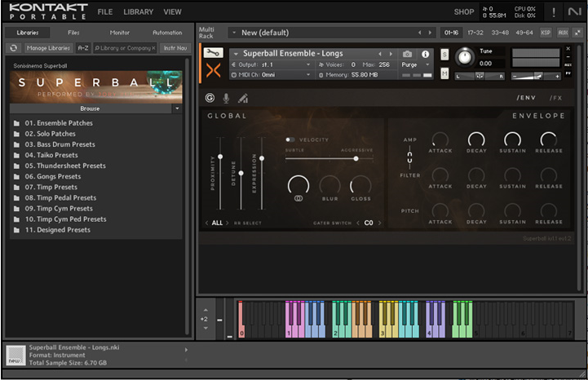588x380 pixels.
Task: Solo the instrument with S button
Action: [444, 55]
